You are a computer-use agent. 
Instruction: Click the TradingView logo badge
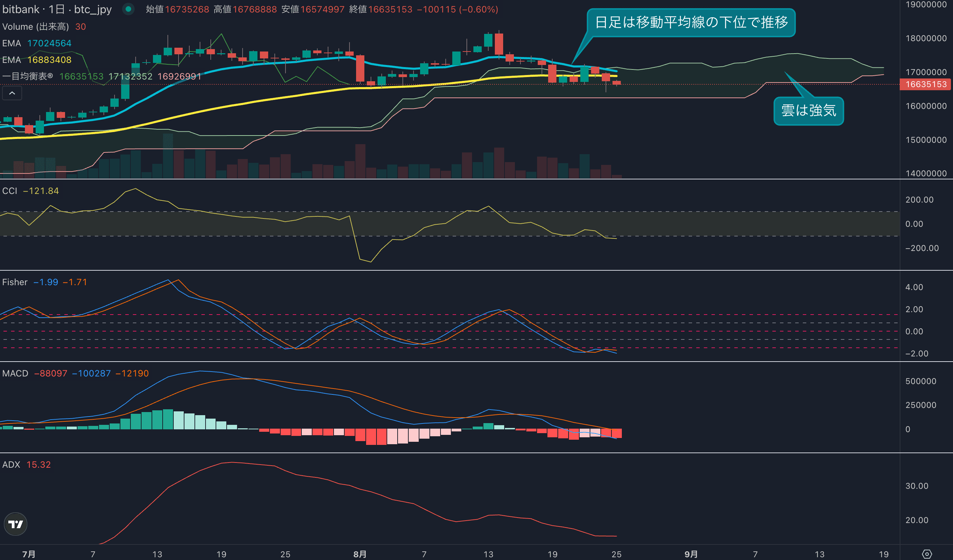tap(16, 524)
